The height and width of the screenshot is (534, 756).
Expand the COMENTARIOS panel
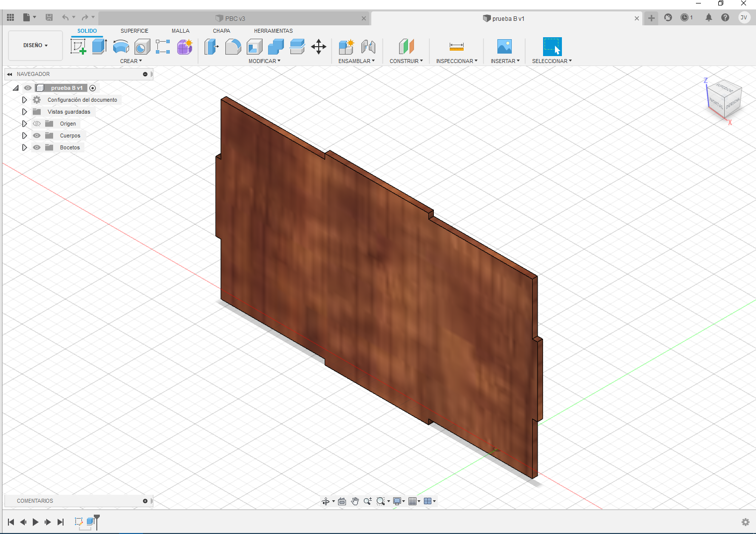tap(145, 501)
